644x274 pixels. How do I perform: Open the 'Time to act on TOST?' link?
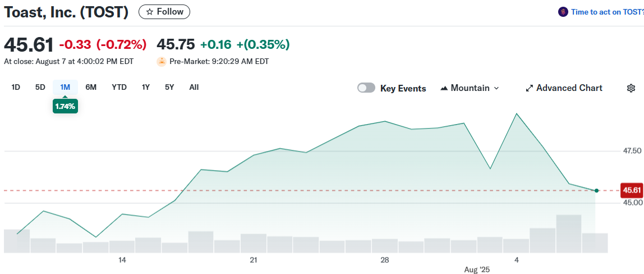tap(607, 12)
